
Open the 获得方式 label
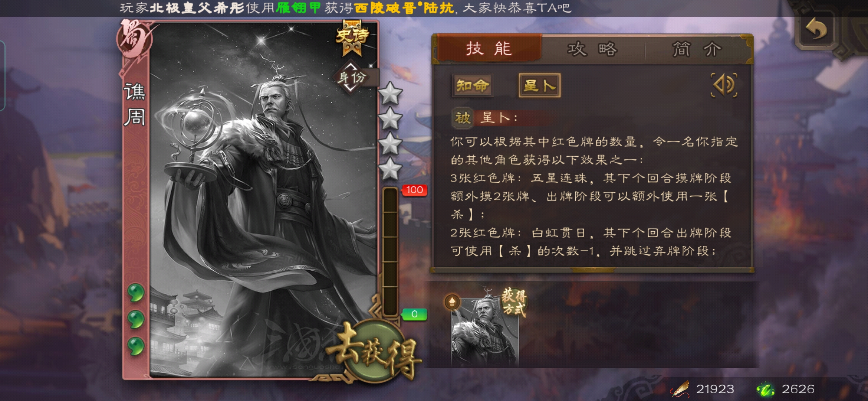(x=514, y=302)
